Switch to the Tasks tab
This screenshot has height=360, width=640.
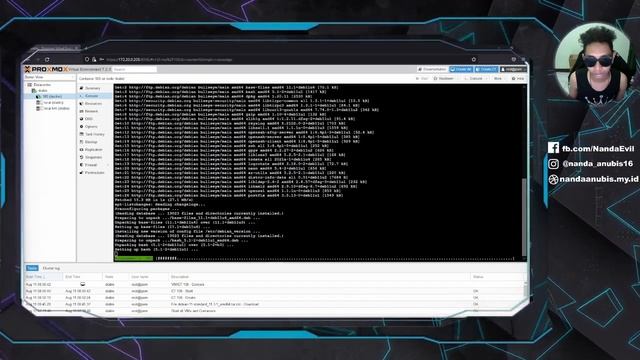tap(32, 268)
